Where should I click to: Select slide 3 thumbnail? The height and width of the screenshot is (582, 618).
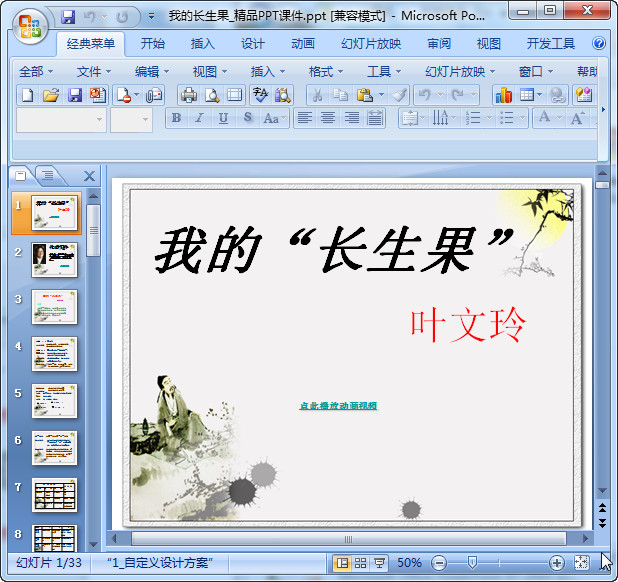click(54, 307)
